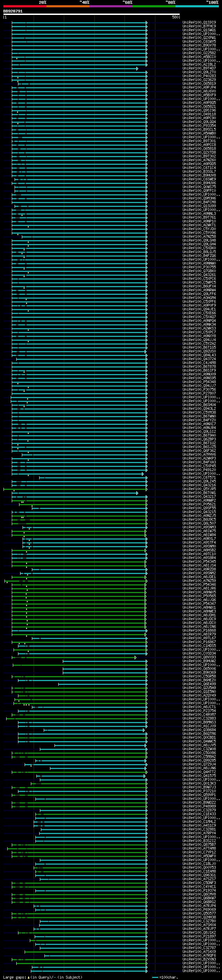Select the UniRef100_Q8VX93 label
Screen dimensions: 222x980
(199, 657)
